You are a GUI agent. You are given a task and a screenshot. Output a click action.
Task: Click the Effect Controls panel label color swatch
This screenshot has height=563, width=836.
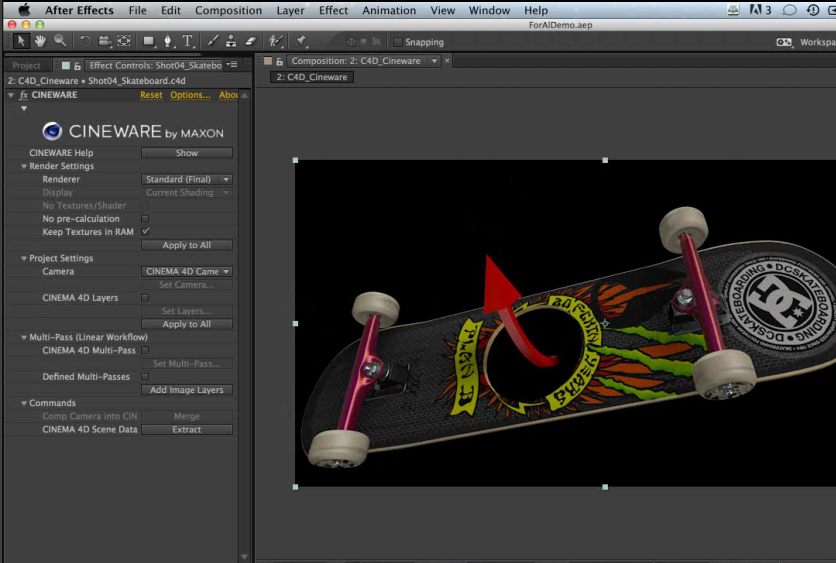(66, 66)
